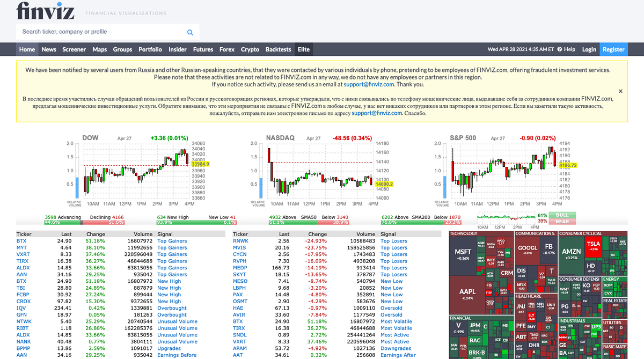This screenshot has width=644, height=359.
Task: Open the Backtests menu item
Action: click(x=278, y=49)
